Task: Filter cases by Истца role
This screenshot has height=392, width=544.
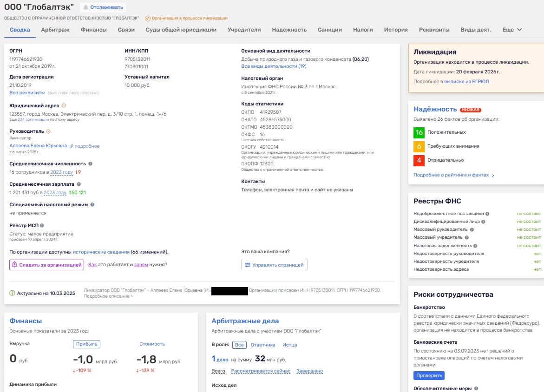Action: (x=290, y=345)
